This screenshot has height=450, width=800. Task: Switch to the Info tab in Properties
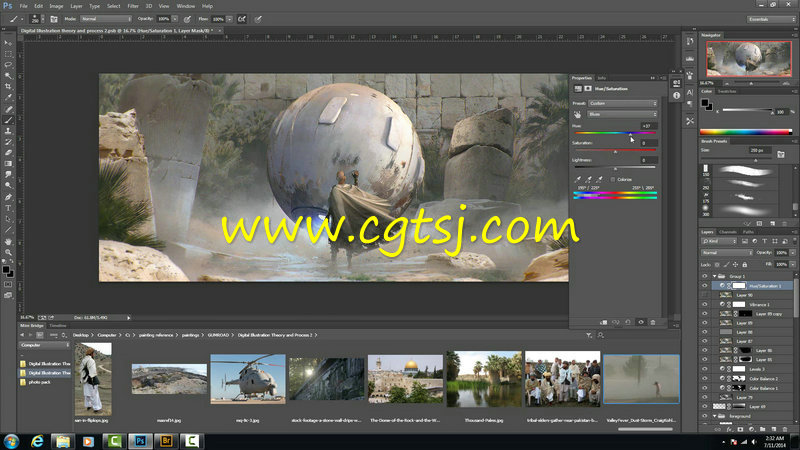[602, 78]
